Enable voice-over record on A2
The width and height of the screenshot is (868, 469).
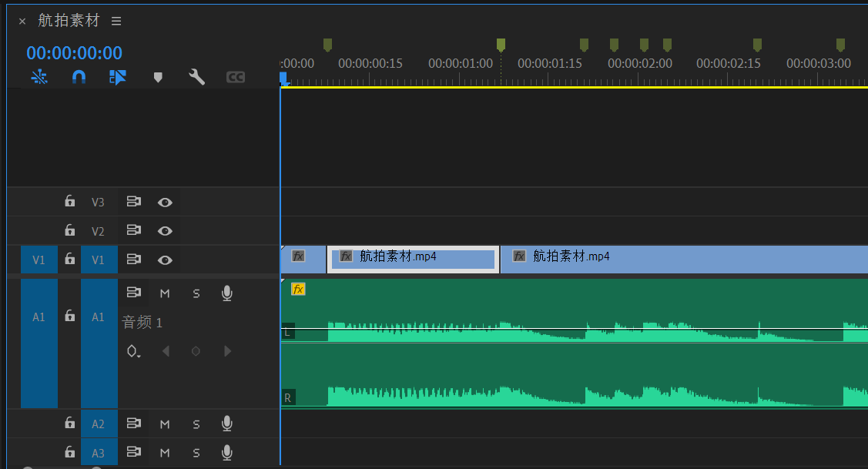tap(227, 424)
